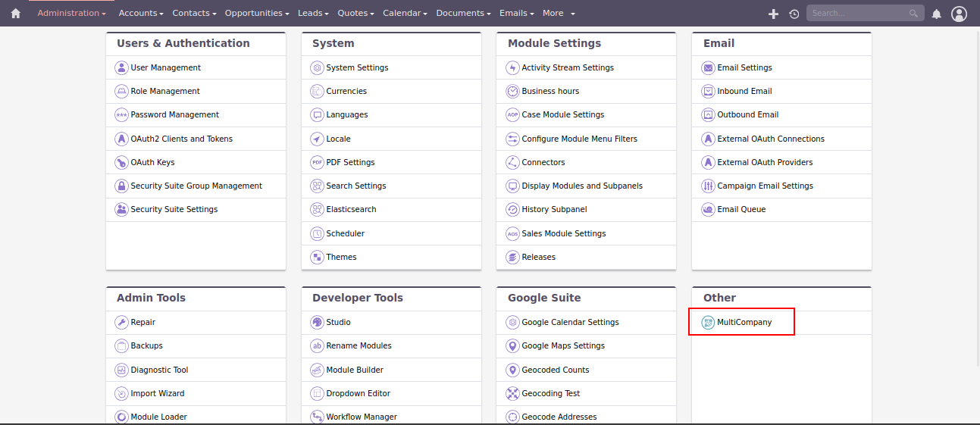Open recently viewed history icon
Viewport: 980px width, 425px height.
(x=794, y=14)
